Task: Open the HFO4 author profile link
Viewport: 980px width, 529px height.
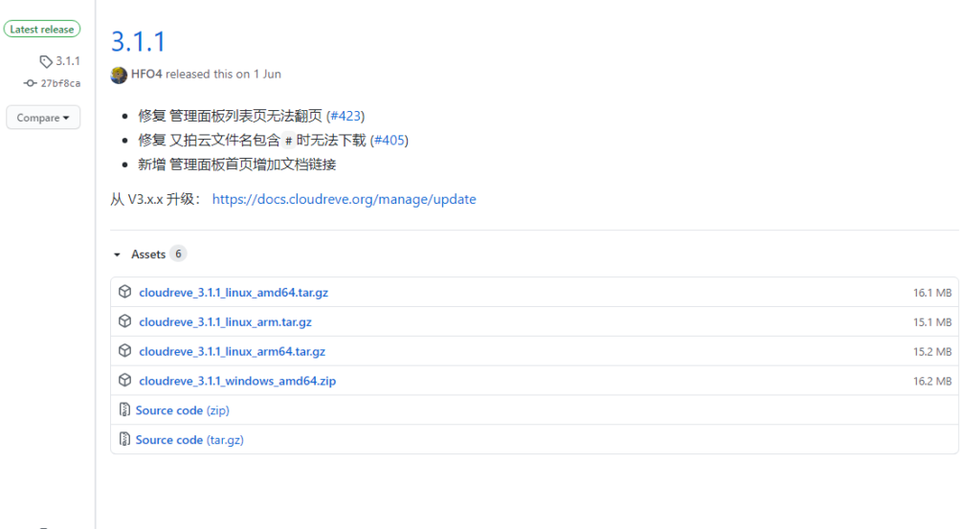Action: pyautogui.click(x=146, y=74)
